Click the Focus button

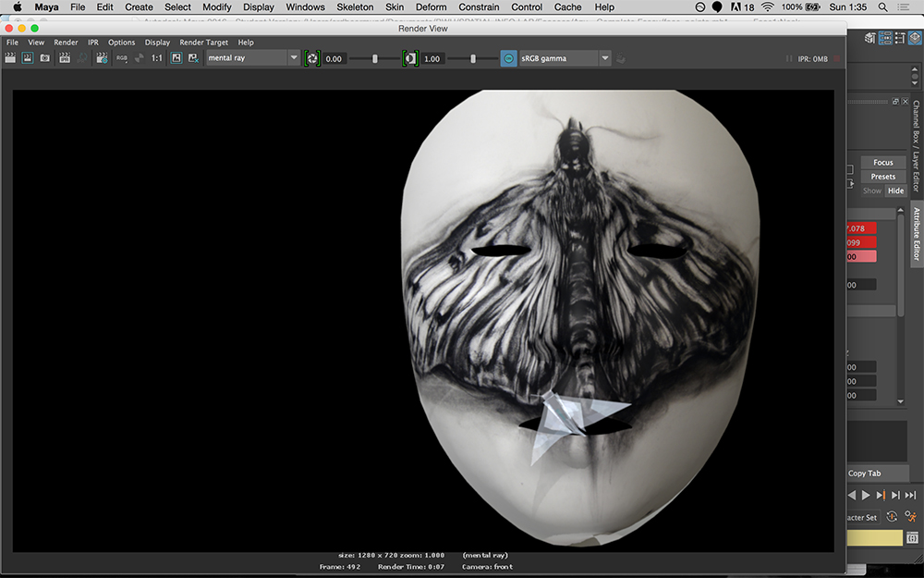tap(882, 163)
